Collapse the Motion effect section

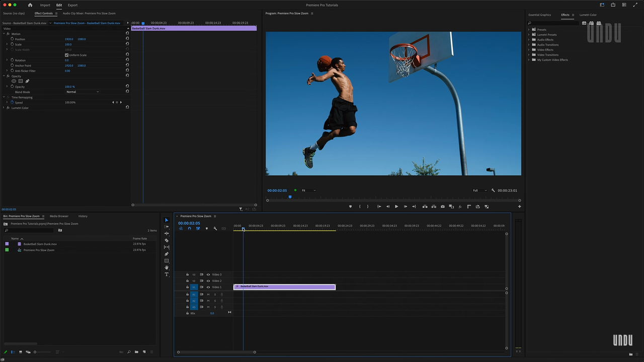pos(4,34)
